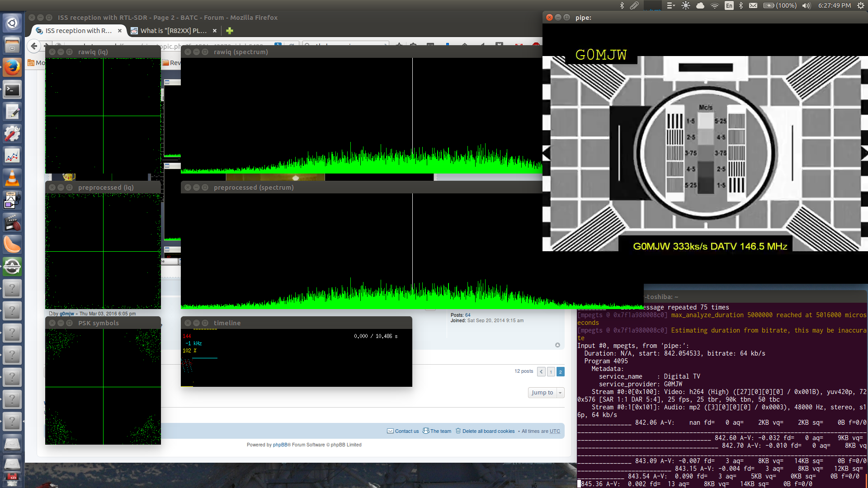The height and width of the screenshot is (488, 868).
Task: Click the '0.000 / 10.486 s' timeline readout
Action: (x=376, y=336)
